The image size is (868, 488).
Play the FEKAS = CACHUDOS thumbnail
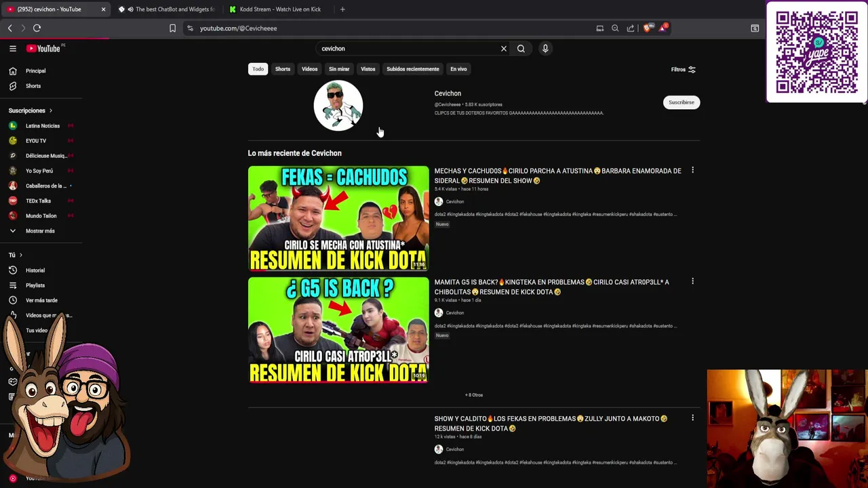tap(338, 218)
